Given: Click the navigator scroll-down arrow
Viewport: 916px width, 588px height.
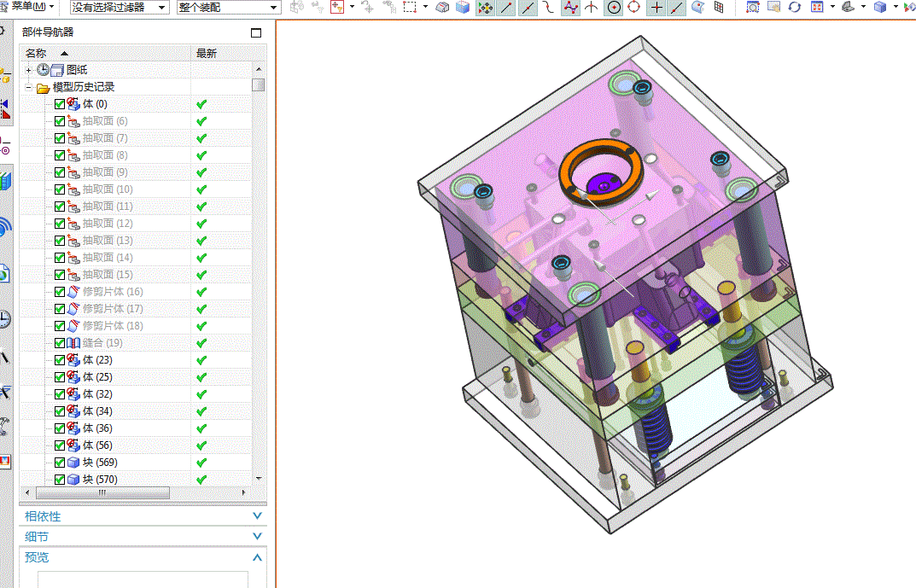Looking at the screenshot, I should [x=259, y=478].
